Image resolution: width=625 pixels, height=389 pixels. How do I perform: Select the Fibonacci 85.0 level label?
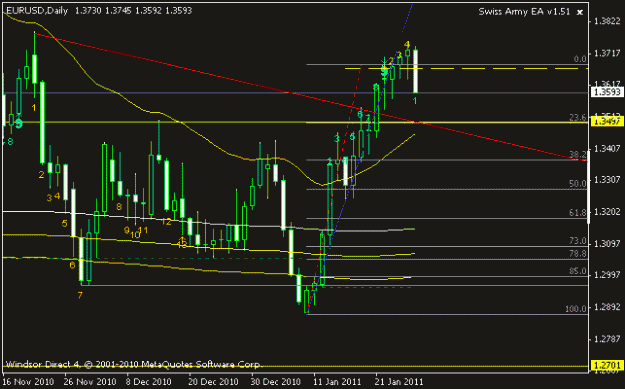578,271
